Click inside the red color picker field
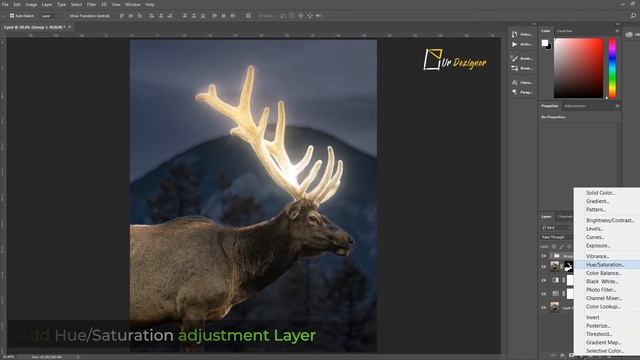 click(578, 68)
